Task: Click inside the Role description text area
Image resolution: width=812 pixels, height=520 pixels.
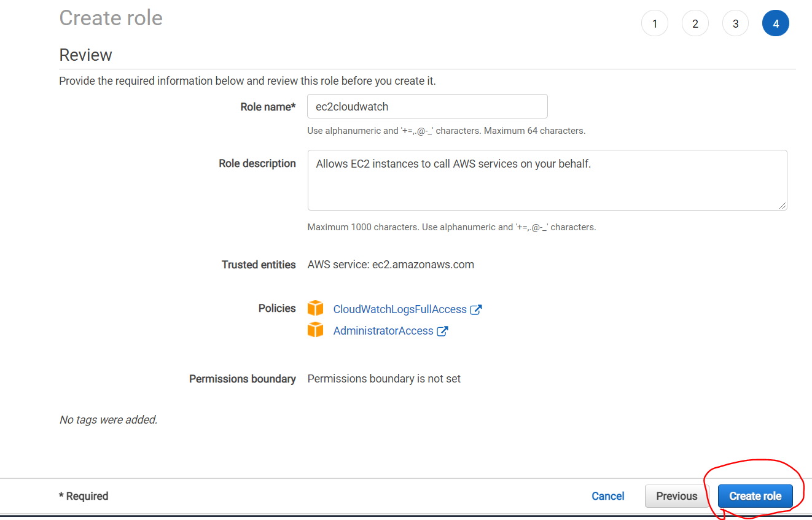Action: [547, 180]
